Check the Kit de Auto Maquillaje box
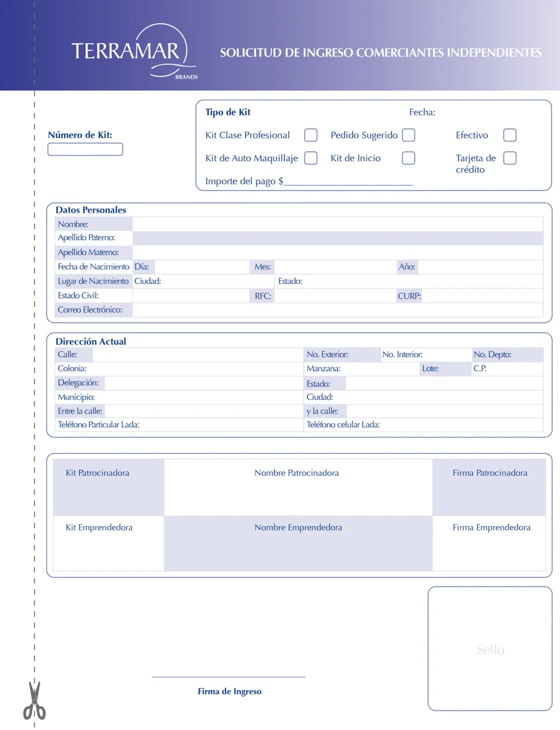 311,158
